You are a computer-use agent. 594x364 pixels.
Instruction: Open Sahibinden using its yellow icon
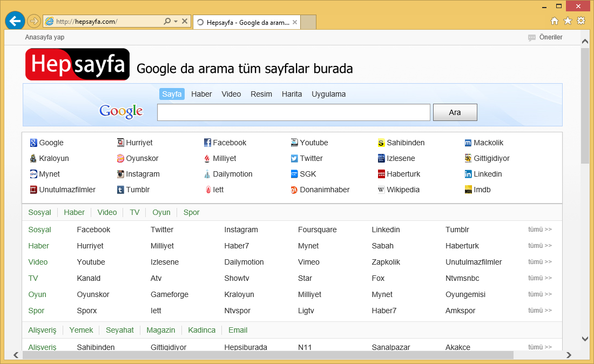[x=381, y=142]
